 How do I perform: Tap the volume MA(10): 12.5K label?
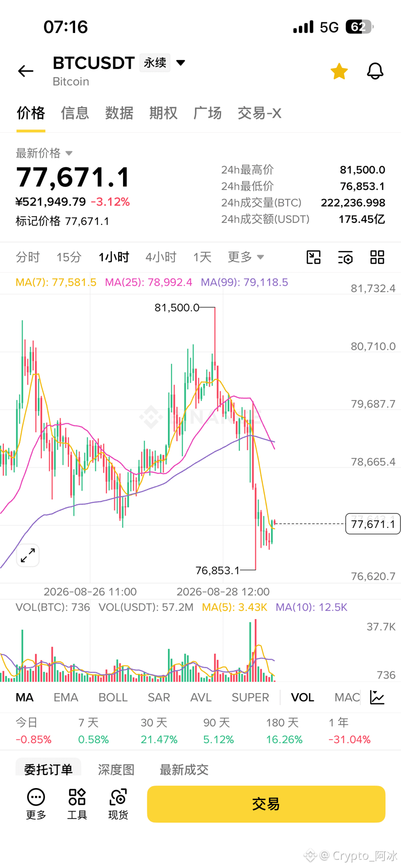coord(311,607)
